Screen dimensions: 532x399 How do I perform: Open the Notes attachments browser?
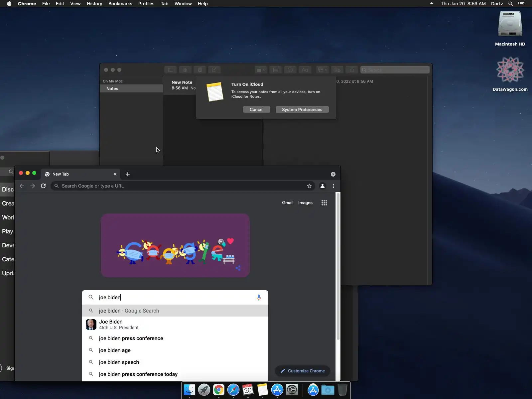(185, 70)
